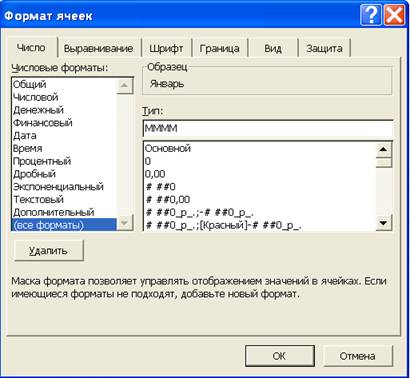Image resolution: width=410 pixels, height=378 pixels.
Task: Choose the Денежный format
Action: (x=64, y=110)
